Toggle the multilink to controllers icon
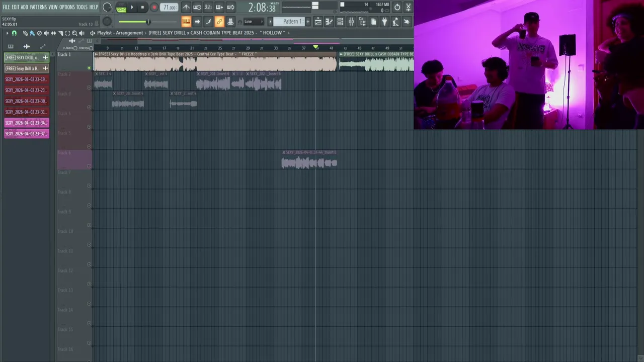 219,22
